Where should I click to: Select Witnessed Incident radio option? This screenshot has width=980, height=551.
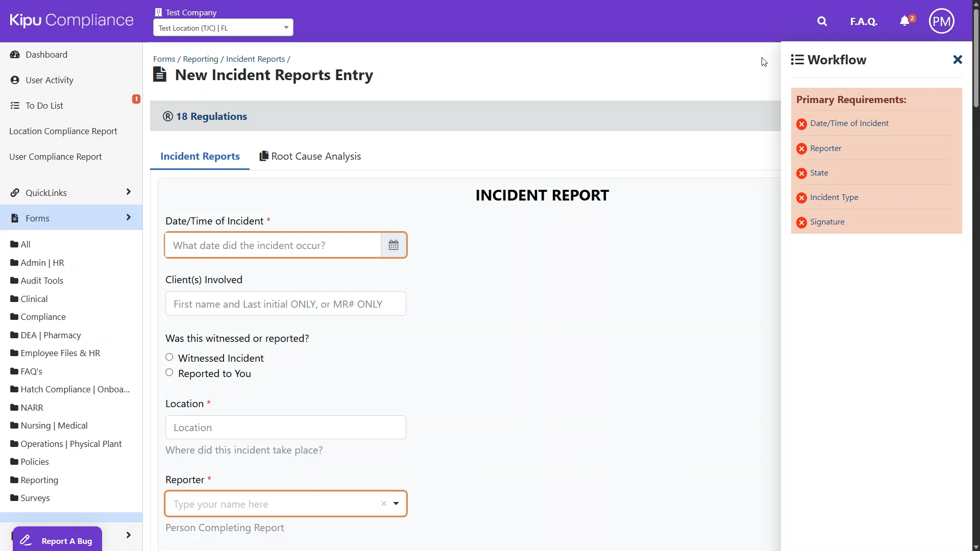[169, 357]
